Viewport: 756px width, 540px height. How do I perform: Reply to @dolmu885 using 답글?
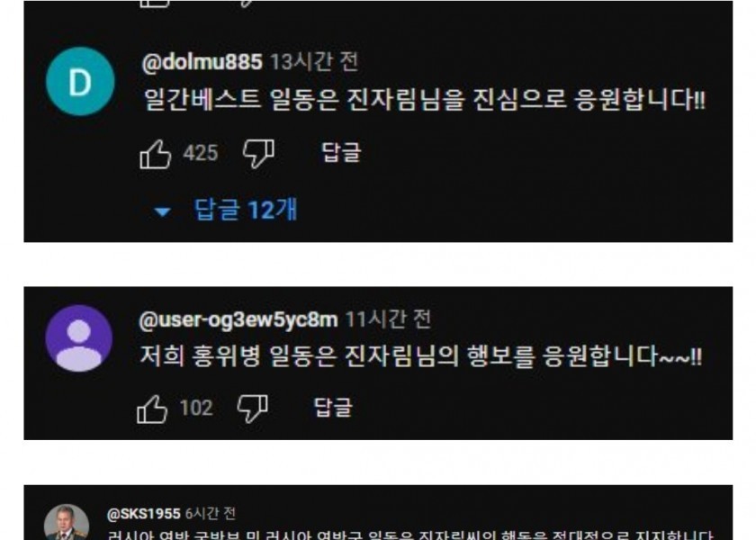(x=341, y=153)
